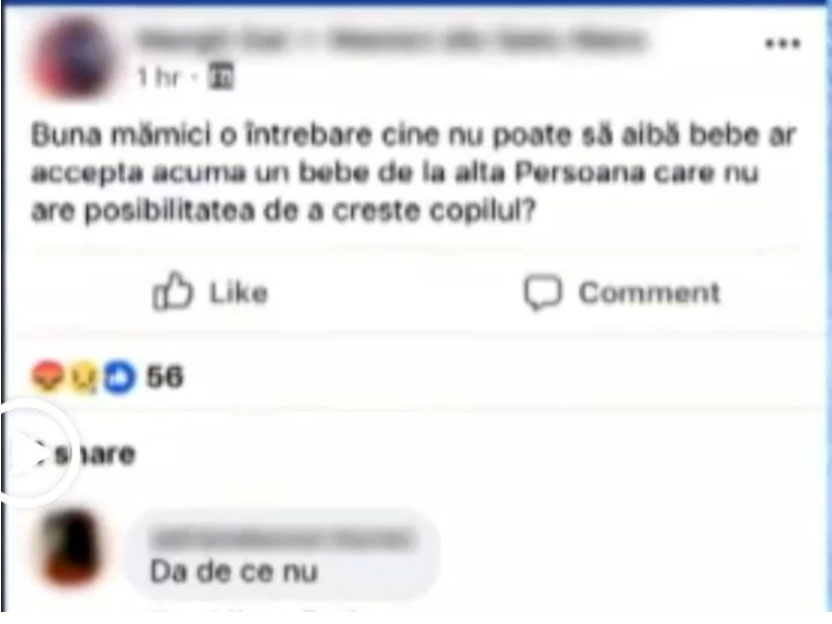Viewport: 832px width, 624px height.
Task: Open the list of 56 reactions
Action: coord(165,377)
